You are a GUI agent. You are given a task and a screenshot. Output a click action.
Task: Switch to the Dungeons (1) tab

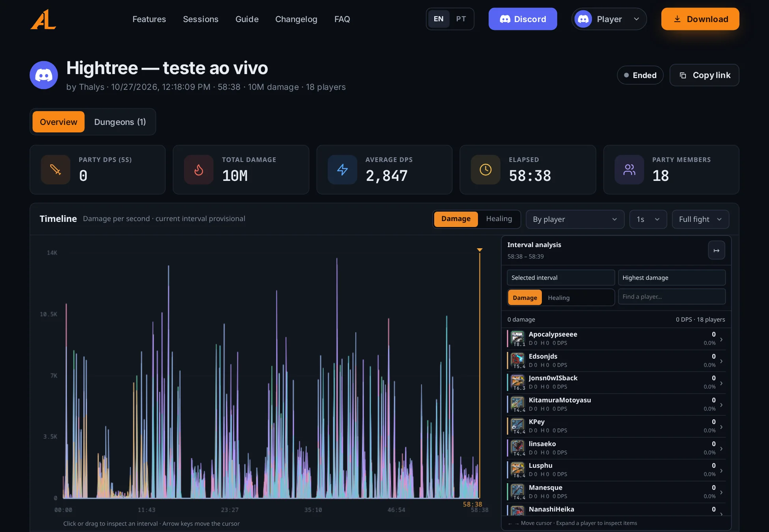click(x=120, y=122)
